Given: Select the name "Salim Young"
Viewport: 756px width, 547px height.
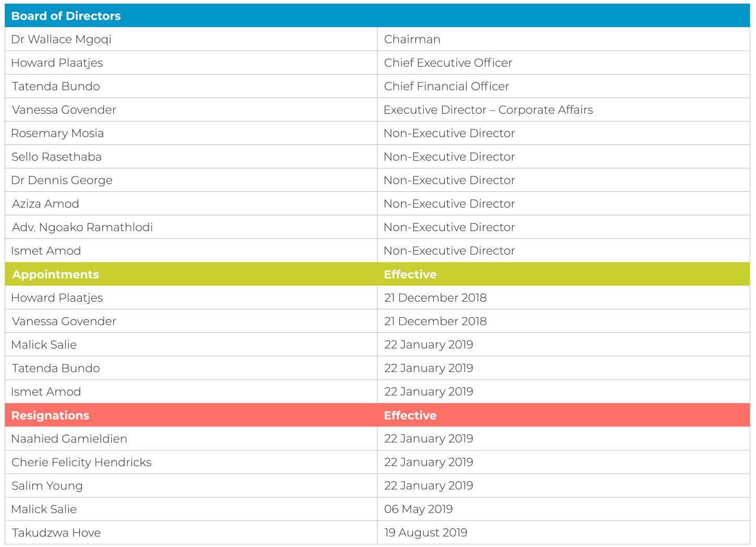Looking at the screenshot, I should coord(47,486).
